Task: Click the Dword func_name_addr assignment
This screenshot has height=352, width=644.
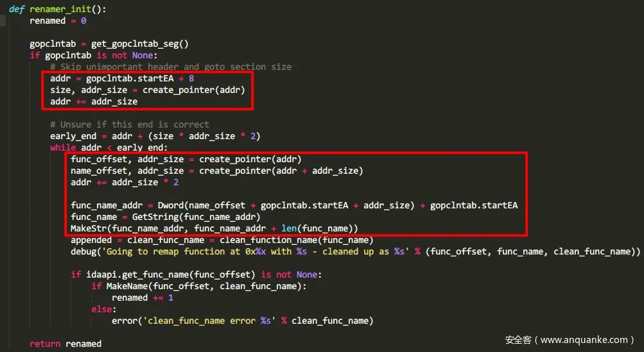Action: tap(294, 205)
